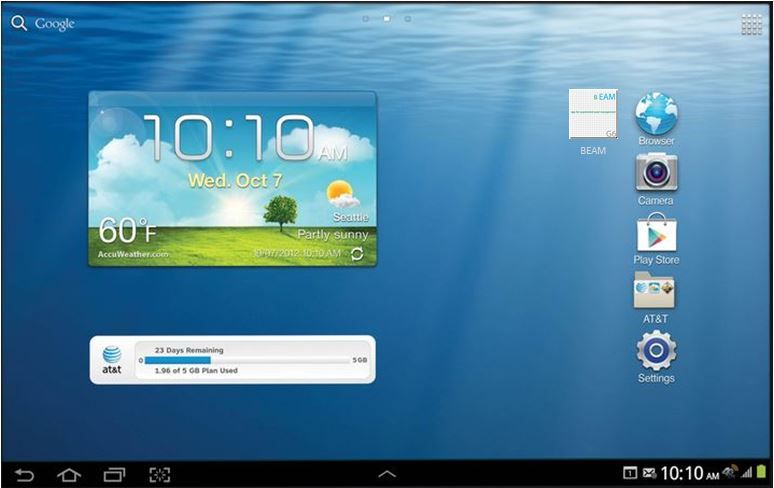774x488 pixels.
Task: Tap 1.96 of 5 GB Plan Used
Action: (x=196, y=371)
